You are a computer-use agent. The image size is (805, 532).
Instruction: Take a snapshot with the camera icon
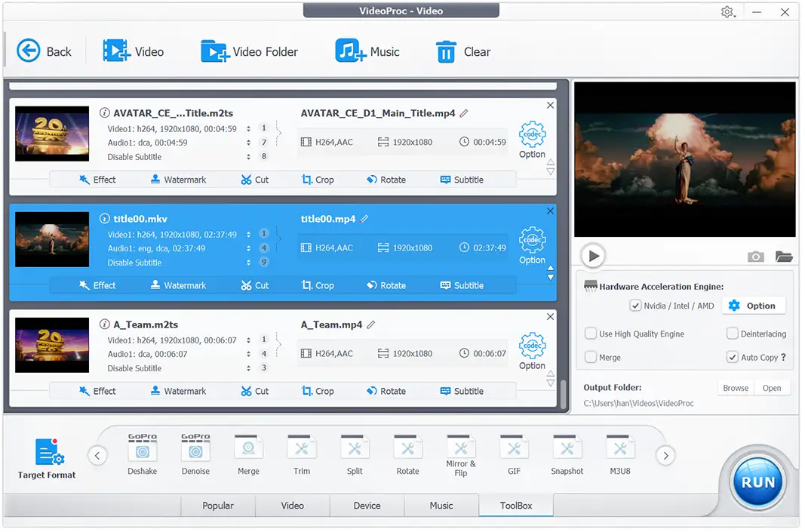pos(755,257)
